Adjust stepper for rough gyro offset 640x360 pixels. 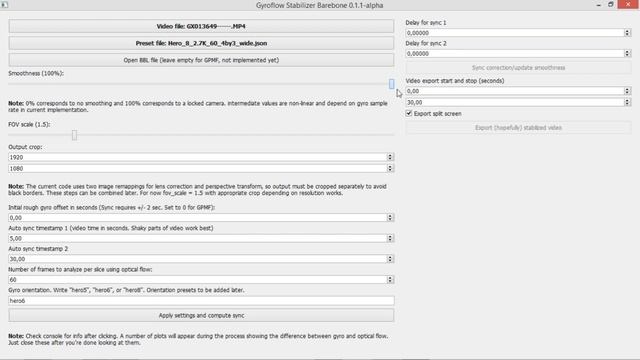pyautogui.click(x=390, y=218)
